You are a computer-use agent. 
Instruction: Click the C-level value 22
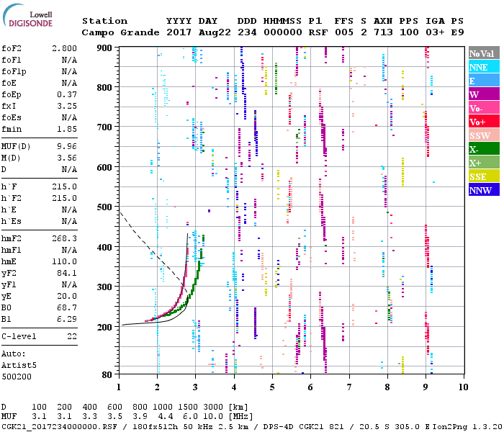point(71,336)
